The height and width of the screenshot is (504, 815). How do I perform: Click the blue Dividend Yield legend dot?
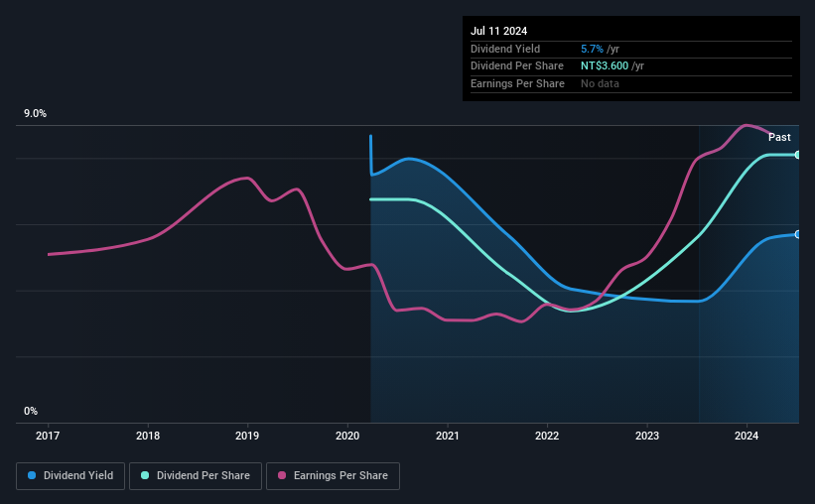(32, 475)
